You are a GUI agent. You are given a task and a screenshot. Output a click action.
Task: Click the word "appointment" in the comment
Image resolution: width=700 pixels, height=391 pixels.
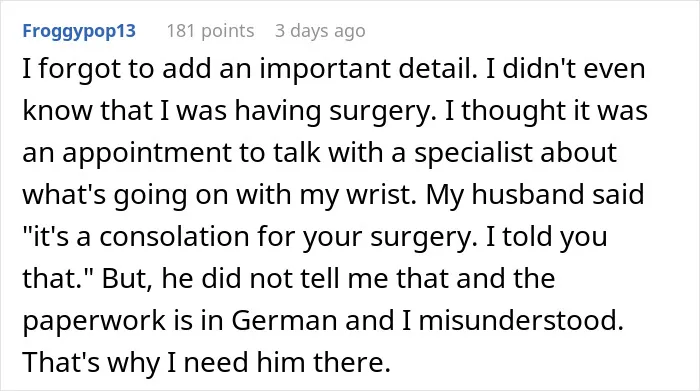147,153
